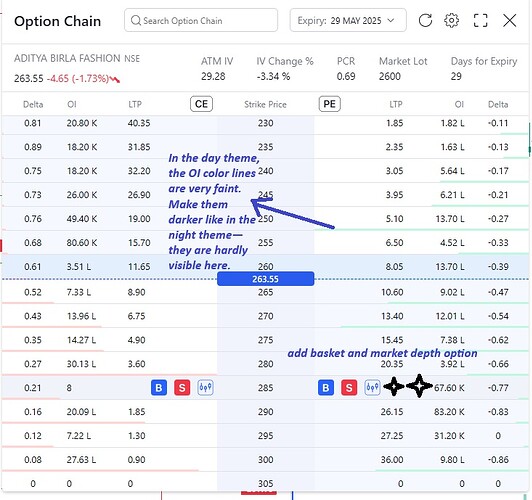Open the Expiry 29 MAY 2025 dropdown

click(x=348, y=20)
